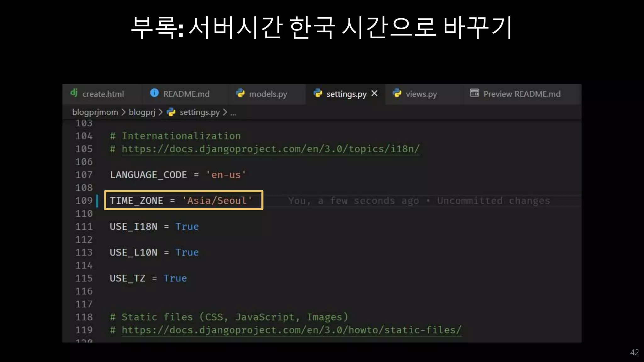Open the Preview README.md tab
The width and height of the screenshot is (644, 362).
tap(522, 94)
